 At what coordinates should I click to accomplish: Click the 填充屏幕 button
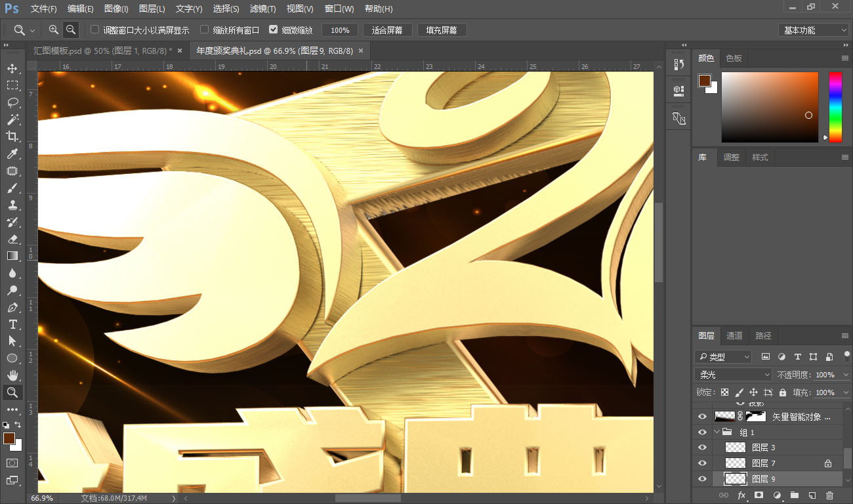pyautogui.click(x=442, y=30)
